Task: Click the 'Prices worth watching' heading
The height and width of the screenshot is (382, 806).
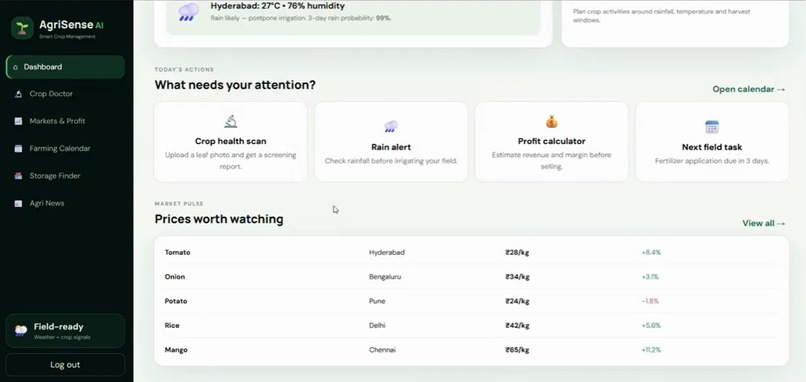Action: pos(219,219)
